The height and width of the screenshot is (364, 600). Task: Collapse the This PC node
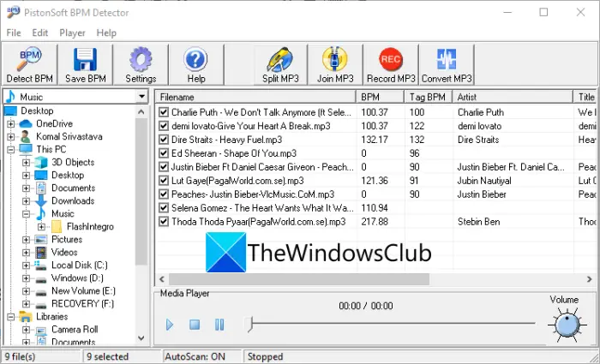coord(10,150)
